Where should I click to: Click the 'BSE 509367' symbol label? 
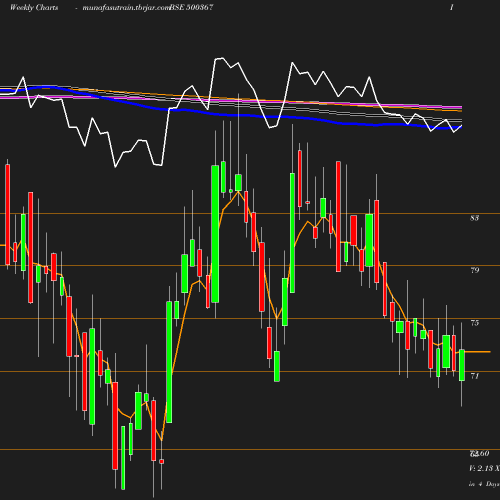(191, 7)
